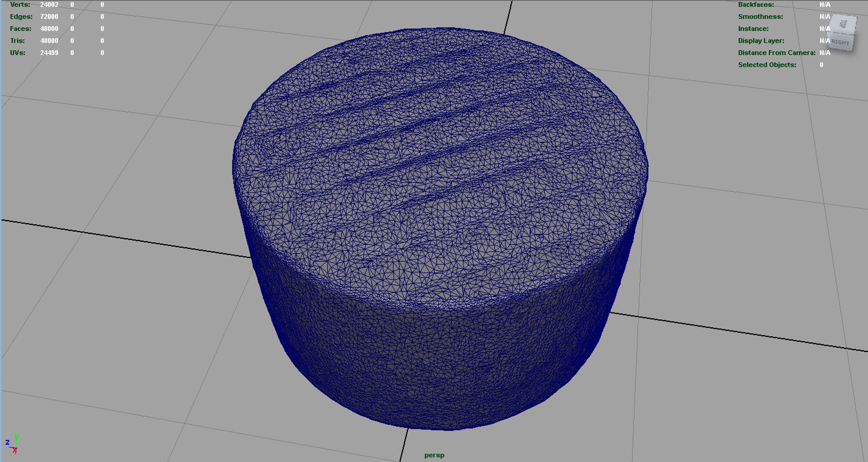
Task: Click the view cube top face
Action: click(843, 24)
